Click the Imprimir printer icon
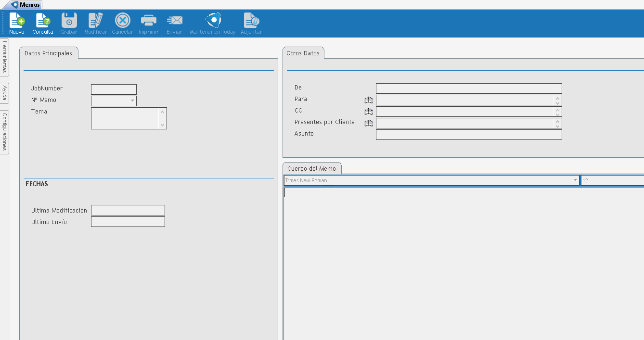 (x=148, y=21)
